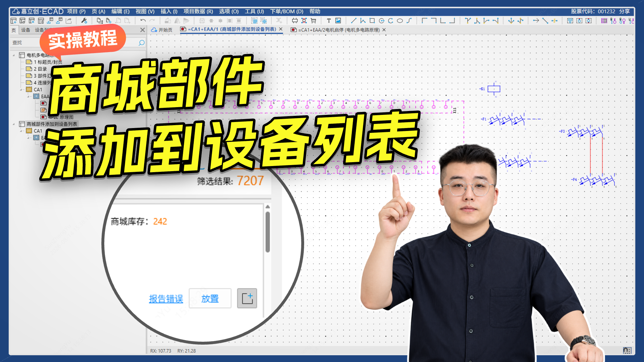Select the spline curve drawing tool
Image resolution: width=644 pixels, height=362 pixels.
click(x=409, y=21)
